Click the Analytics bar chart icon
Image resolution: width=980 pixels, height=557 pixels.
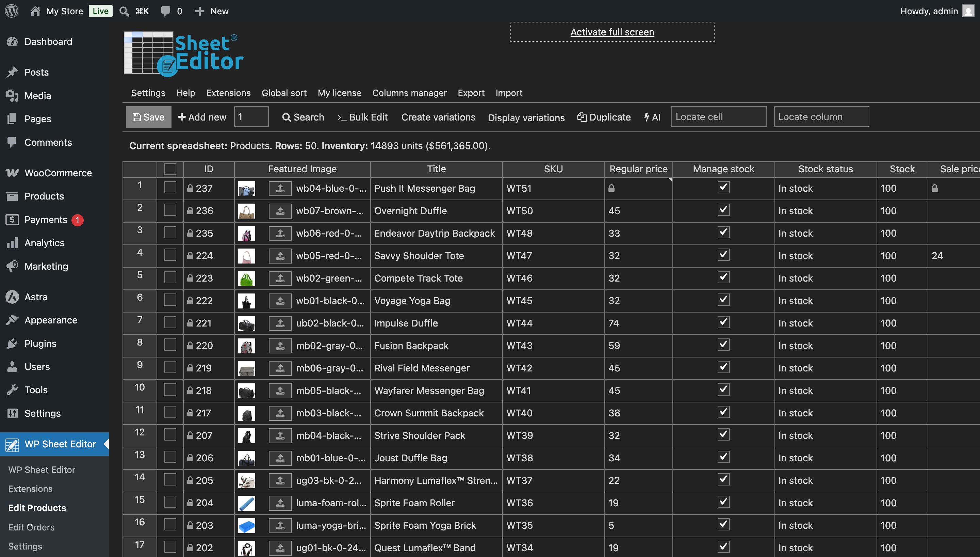[x=12, y=242]
